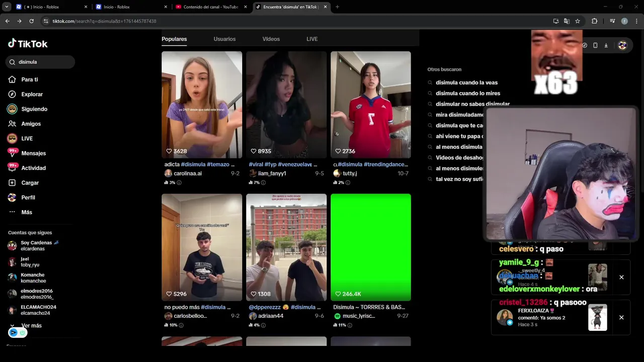Open the adriaan44 video thumbnail

click(x=286, y=247)
